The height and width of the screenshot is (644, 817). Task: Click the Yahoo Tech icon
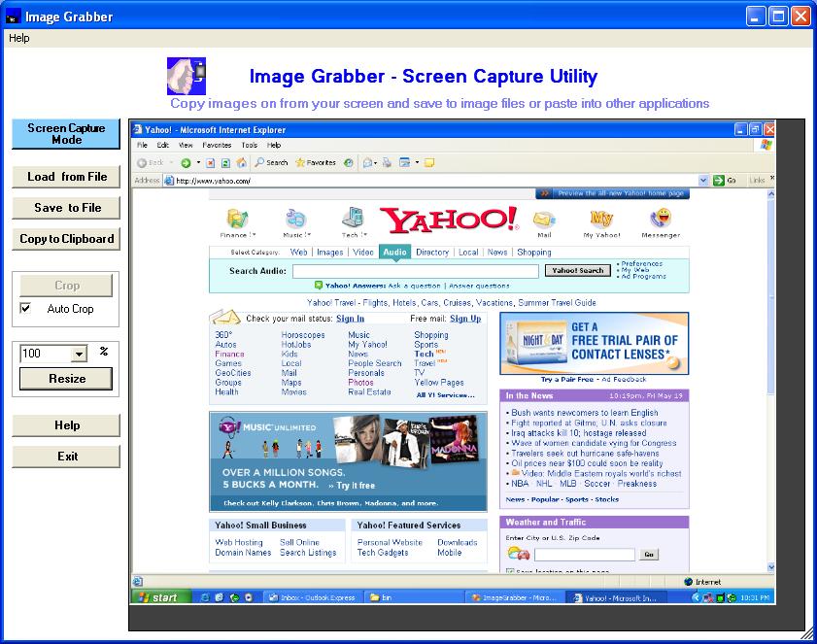click(352, 219)
